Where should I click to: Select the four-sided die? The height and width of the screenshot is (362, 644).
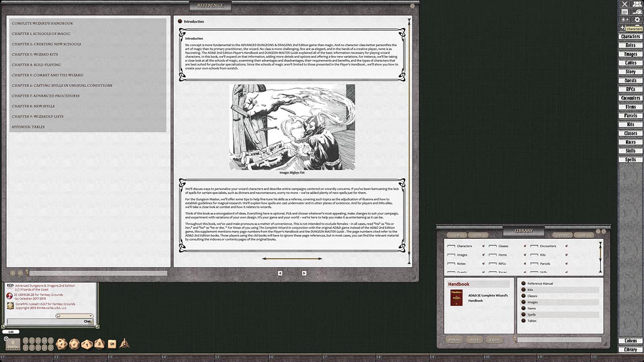pyautogui.click(x=125, y=344)
